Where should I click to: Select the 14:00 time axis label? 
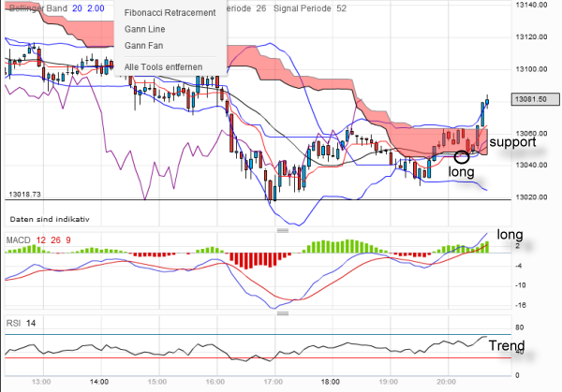tap(99, 382)
